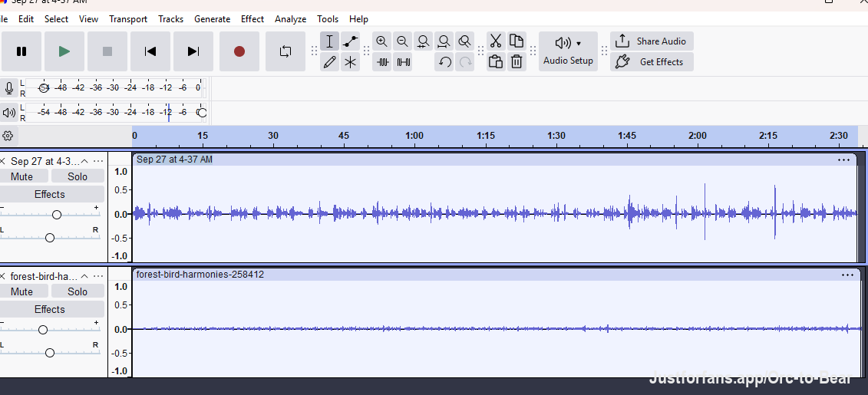868x395 pixels.
Task: Click the Zoom In magnifier icon
Action: [381, 41]
